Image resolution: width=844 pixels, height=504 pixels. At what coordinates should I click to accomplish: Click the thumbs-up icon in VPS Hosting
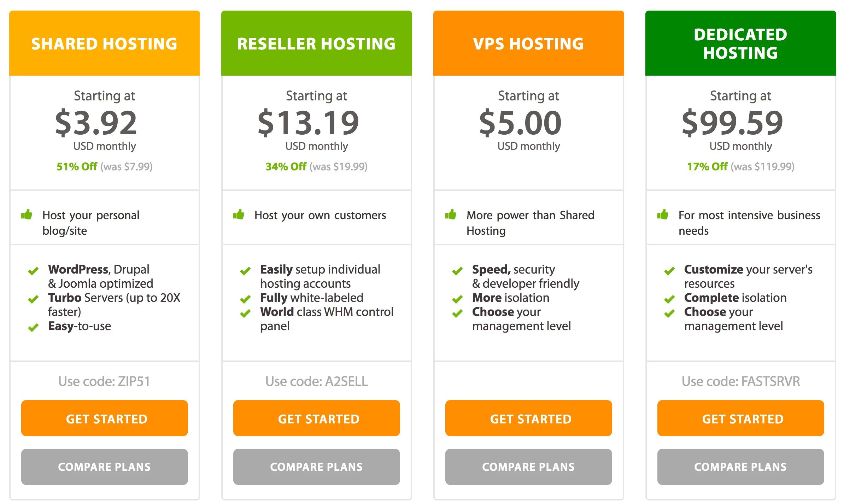(451, 214)
